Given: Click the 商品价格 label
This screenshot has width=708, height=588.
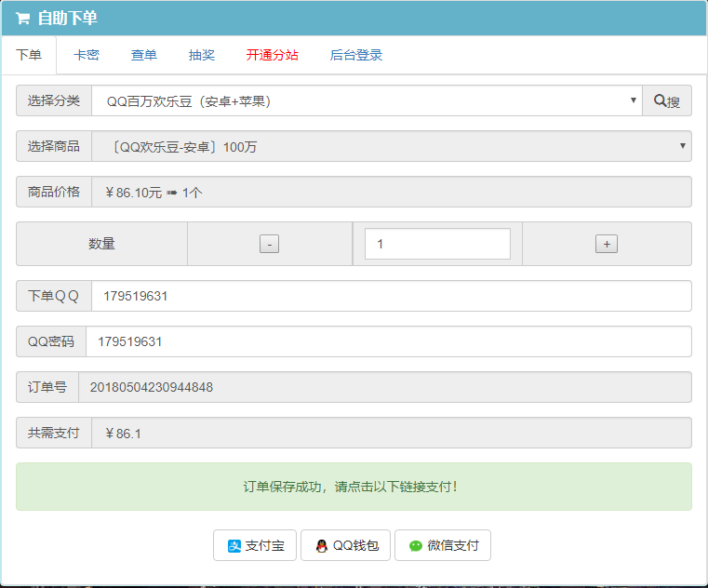Looking at the screenshot, I should [54, 192].
